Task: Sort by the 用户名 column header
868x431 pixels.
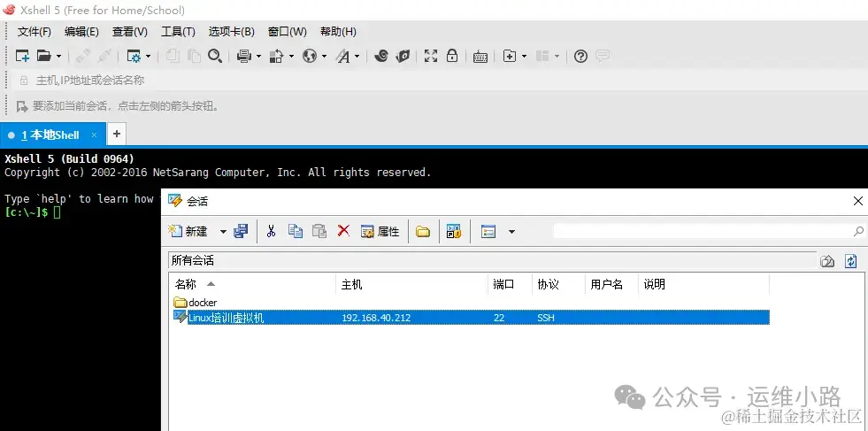Action: (x=611, y=284)
